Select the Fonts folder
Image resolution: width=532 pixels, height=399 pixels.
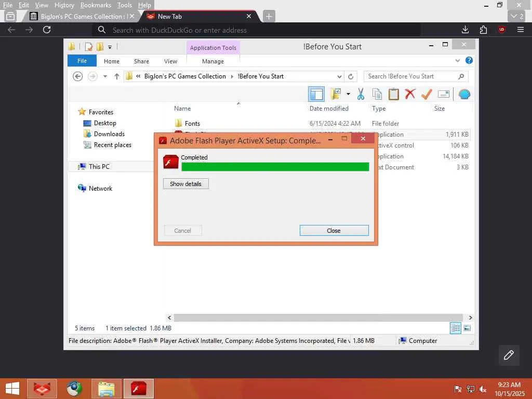point(192,124)
